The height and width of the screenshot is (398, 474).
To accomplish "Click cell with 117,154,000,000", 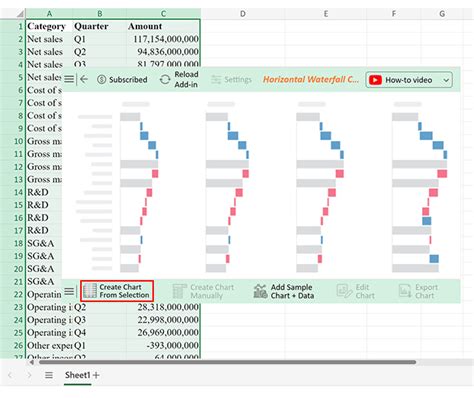I will (163, 39).
